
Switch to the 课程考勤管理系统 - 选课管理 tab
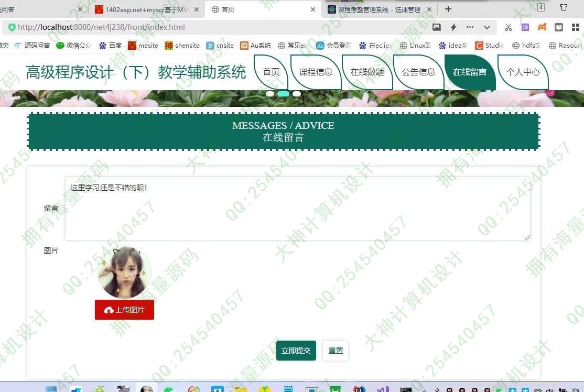[x=379, y=9]
